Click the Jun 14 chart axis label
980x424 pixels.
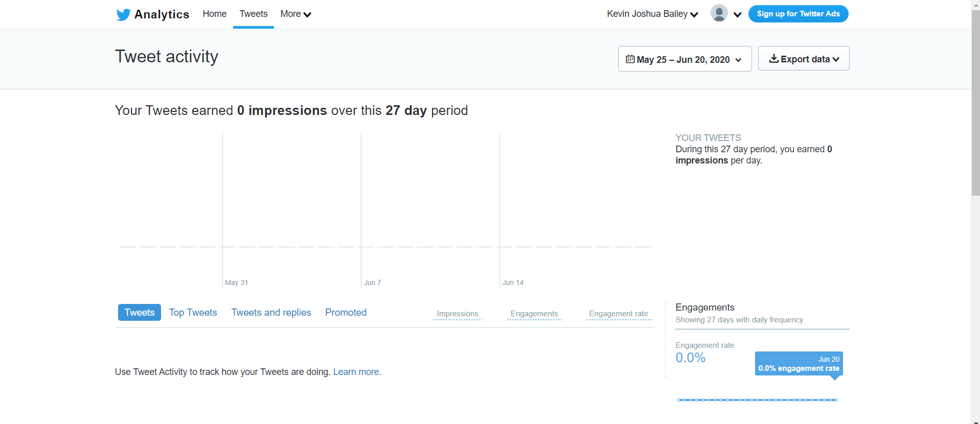click(x=513, y=282)
